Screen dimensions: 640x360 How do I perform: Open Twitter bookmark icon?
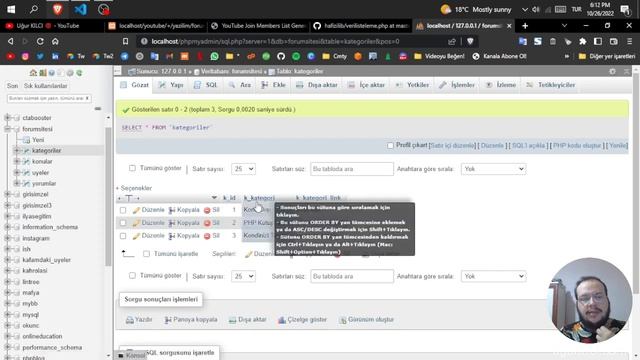40,56
